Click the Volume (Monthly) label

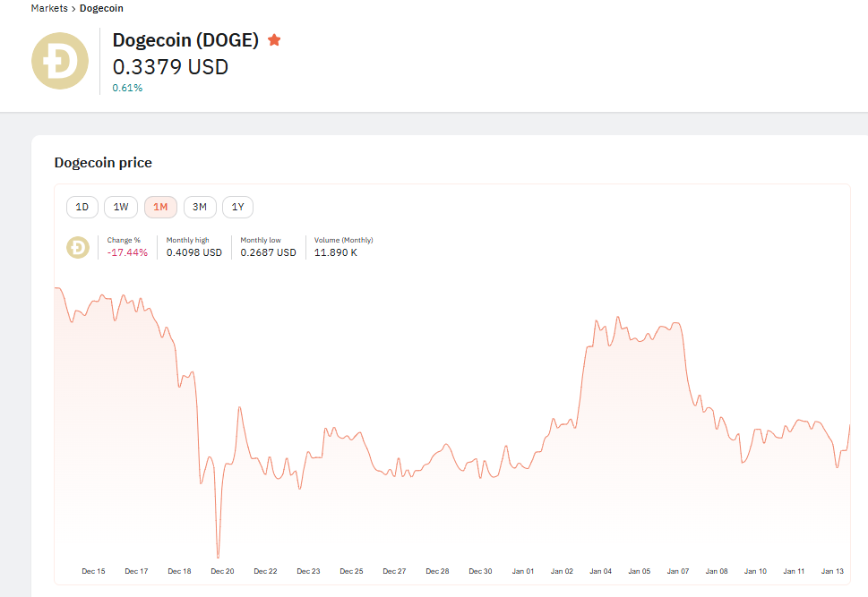tap(344, 240)
